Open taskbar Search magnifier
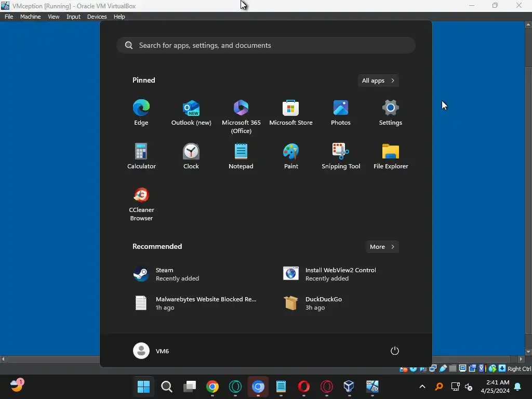The height and width of the screenshot is (399, 532). (167, 387)
